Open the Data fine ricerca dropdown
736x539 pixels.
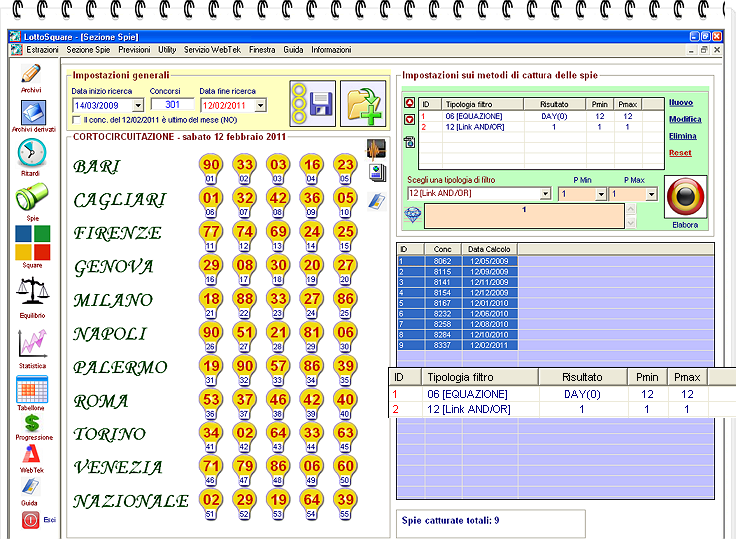pyautogui.click(x=261, y=105)
